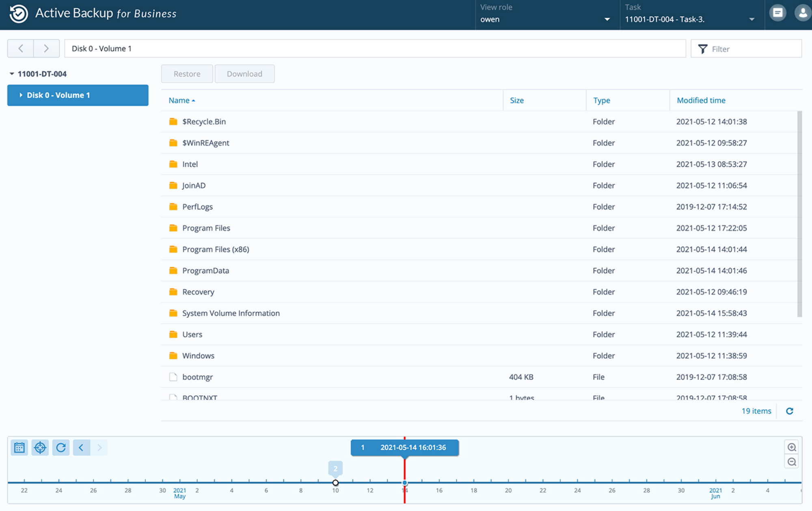Click the Active Backup for Business title
Screen dimensions: 812x511
pos(106,13)
